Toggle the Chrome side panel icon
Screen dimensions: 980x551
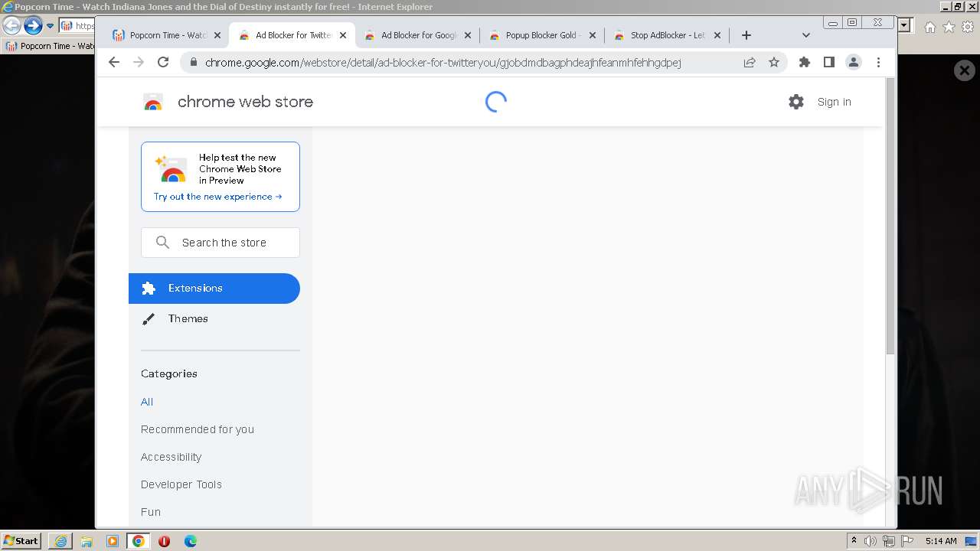[x=829, y=63]
